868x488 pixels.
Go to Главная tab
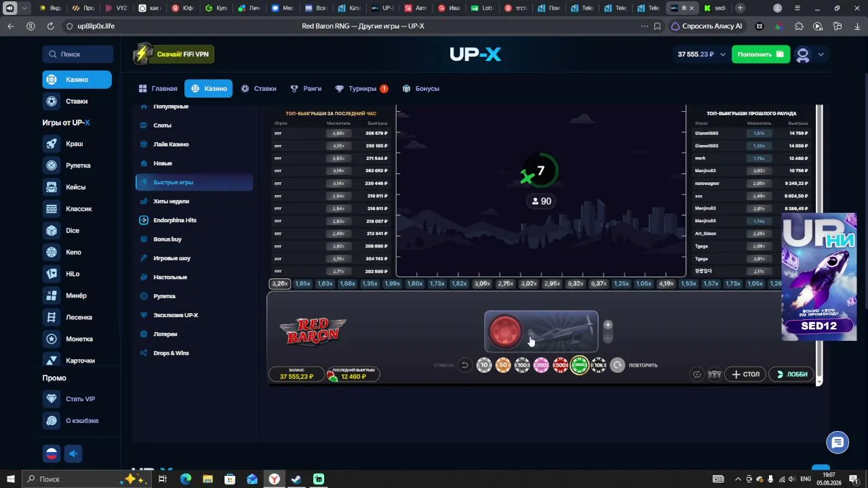[x=158, y=89]
